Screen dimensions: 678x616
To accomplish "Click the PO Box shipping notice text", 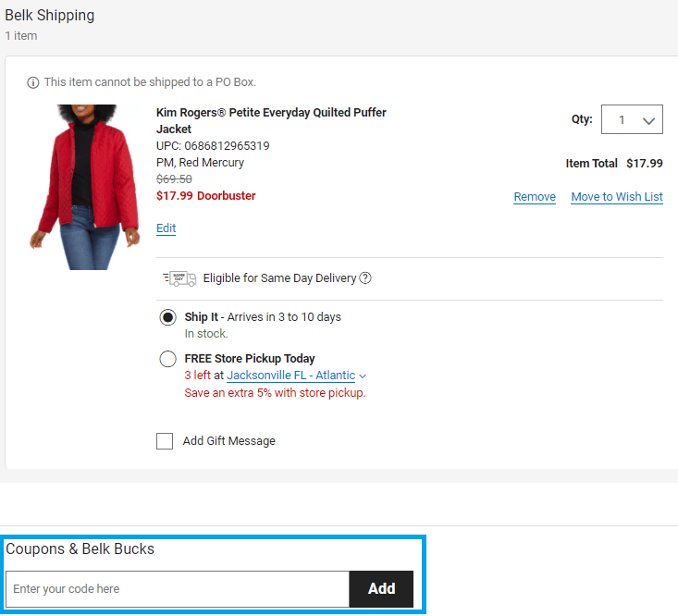I will (150, 82).
